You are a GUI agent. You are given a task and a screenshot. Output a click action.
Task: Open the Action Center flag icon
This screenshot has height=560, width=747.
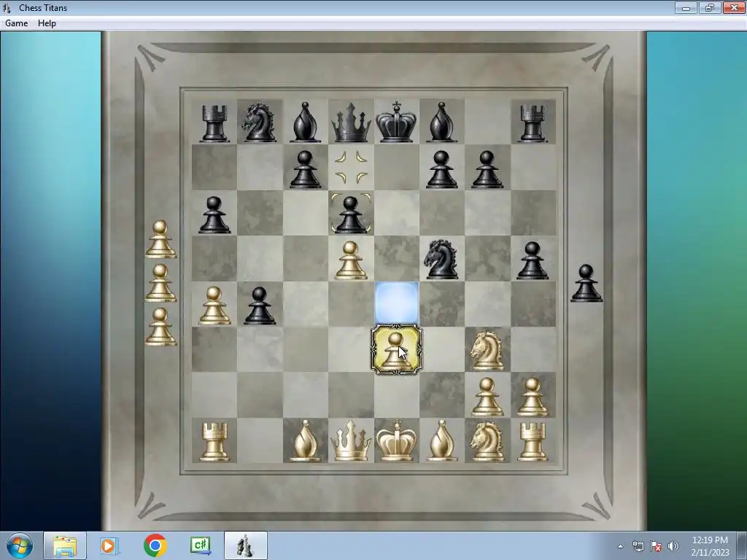click(x=656, y=547)
